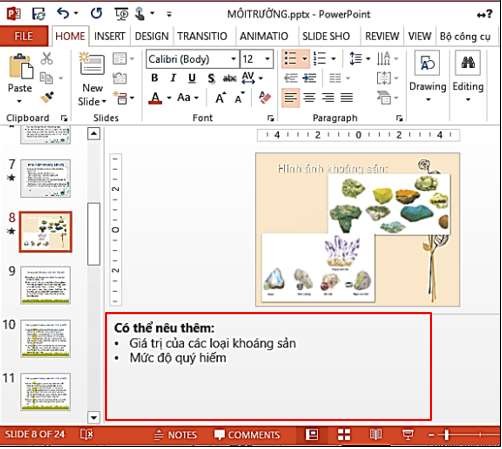This screenshot has width=502, height=449.
Task: Open the FILE tab
Action: (x=24, y=36)
